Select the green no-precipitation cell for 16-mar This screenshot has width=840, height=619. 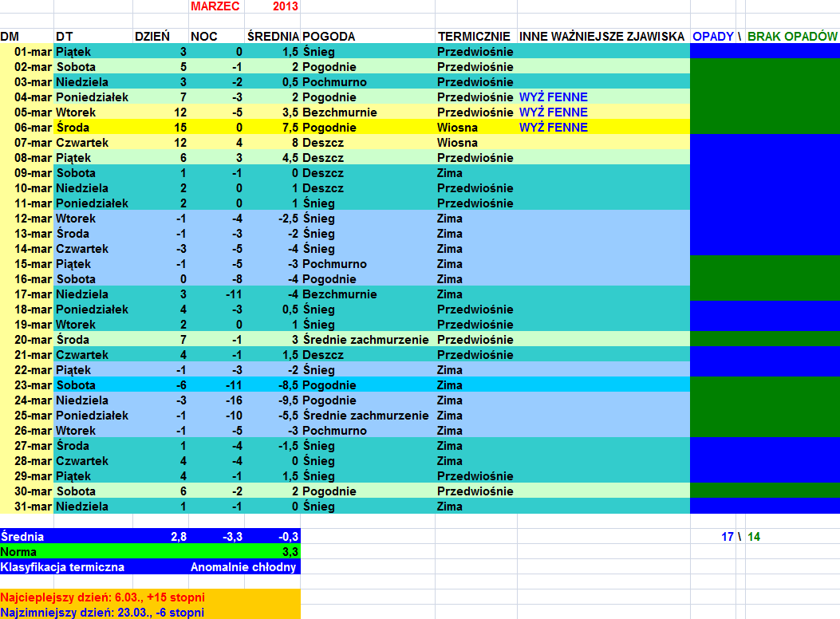(764, 279)
